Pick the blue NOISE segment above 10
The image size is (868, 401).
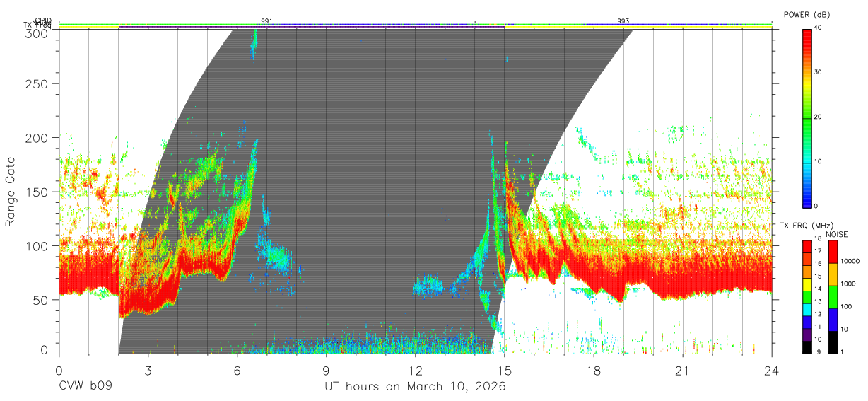[x=833, y=319]
